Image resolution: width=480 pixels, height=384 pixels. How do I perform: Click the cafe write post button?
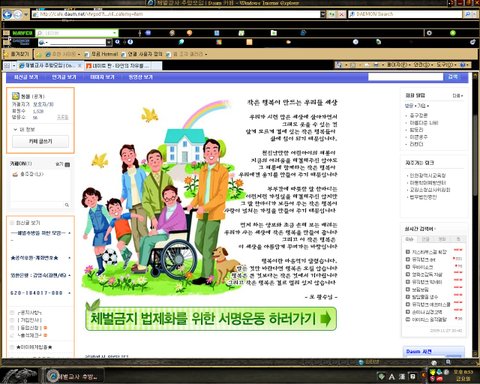point(40,141)
